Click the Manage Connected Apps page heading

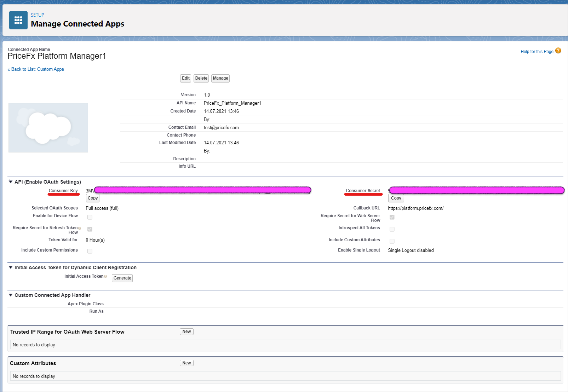(x=78, y=24)
